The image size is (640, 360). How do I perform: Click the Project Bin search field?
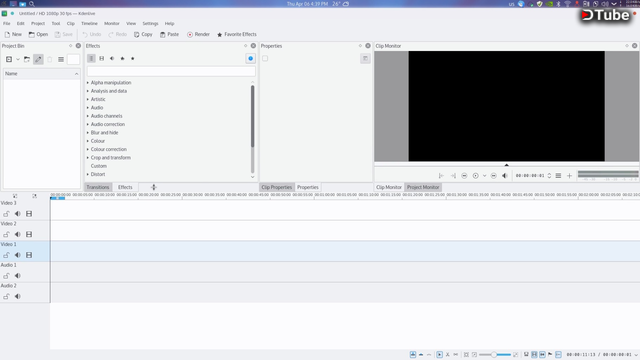point(73,59)
